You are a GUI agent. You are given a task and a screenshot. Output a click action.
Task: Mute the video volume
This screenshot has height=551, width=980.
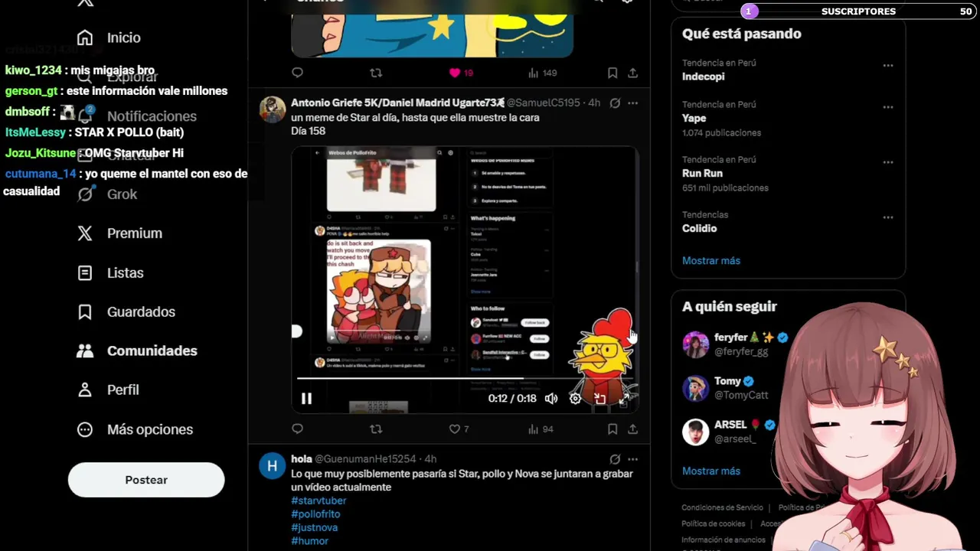(x=551, y=398)
